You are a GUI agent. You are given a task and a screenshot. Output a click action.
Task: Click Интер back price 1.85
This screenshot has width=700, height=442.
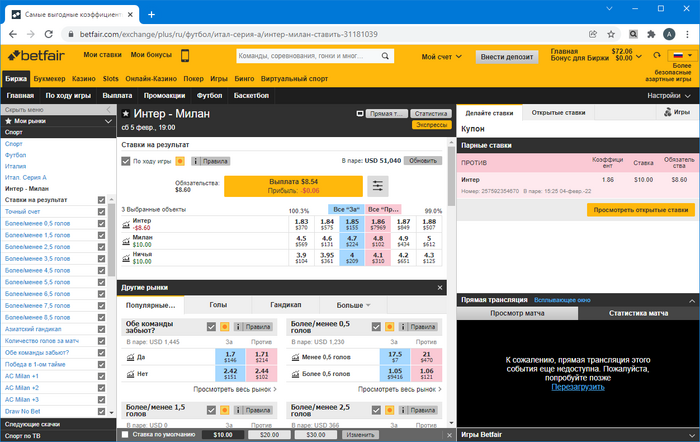pos(352,224)
